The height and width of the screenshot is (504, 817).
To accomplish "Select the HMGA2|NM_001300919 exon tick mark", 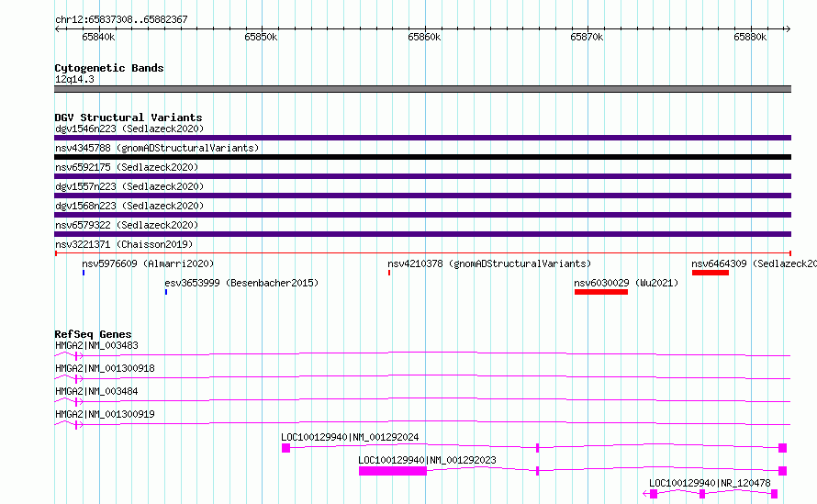I will (76, 425).
